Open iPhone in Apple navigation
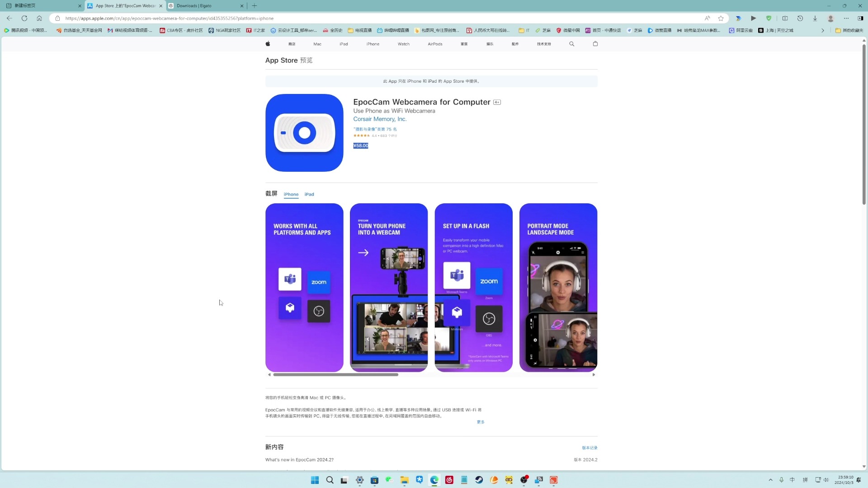The image size is (868, 488). 373,44
